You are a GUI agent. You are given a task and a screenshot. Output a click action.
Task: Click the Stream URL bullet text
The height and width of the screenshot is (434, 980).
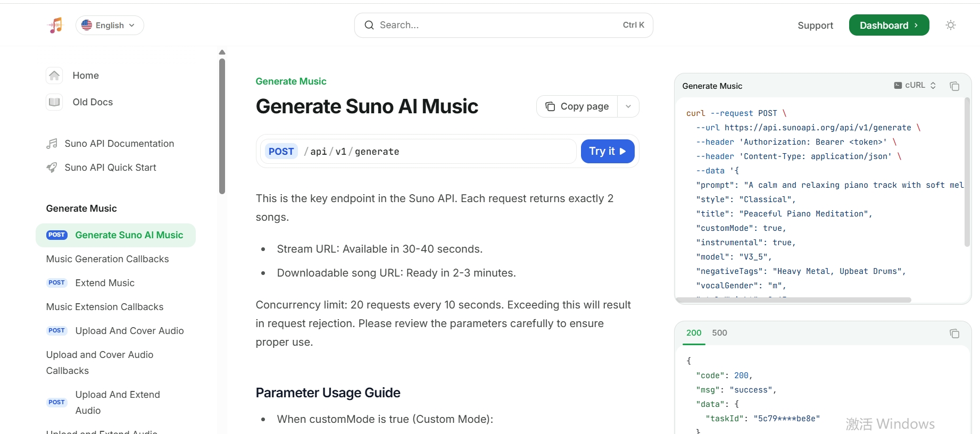point(379,249)
